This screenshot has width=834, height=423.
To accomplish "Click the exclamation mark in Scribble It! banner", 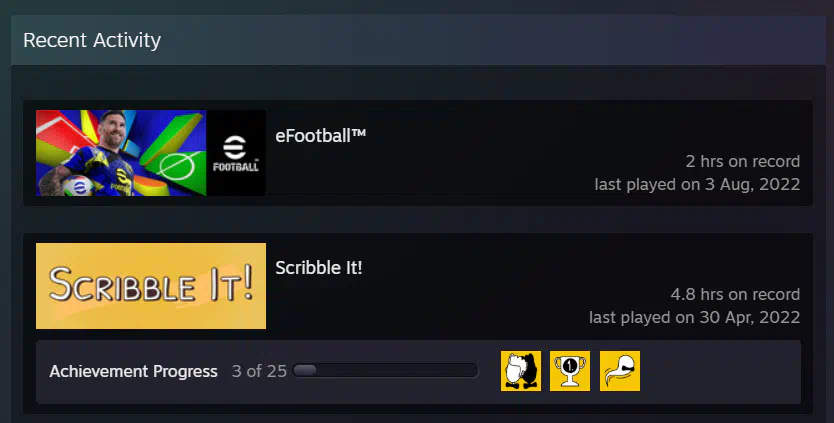I will coord(245,285).
